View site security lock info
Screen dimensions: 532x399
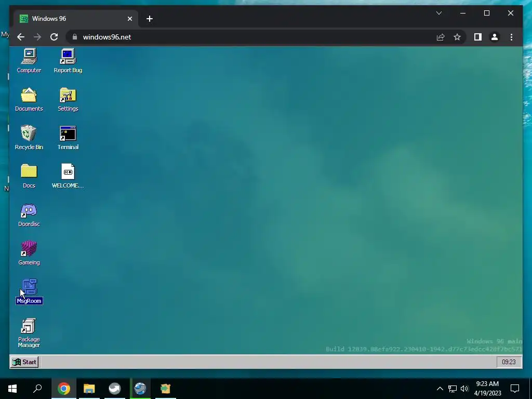click(x=75, y=37)
